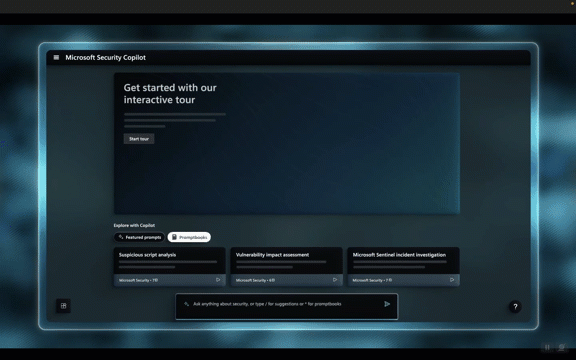Screen dimensions: 576x360
Task: Open the Microsoft Sentinel incident investigation card
Action: point(403,267)
